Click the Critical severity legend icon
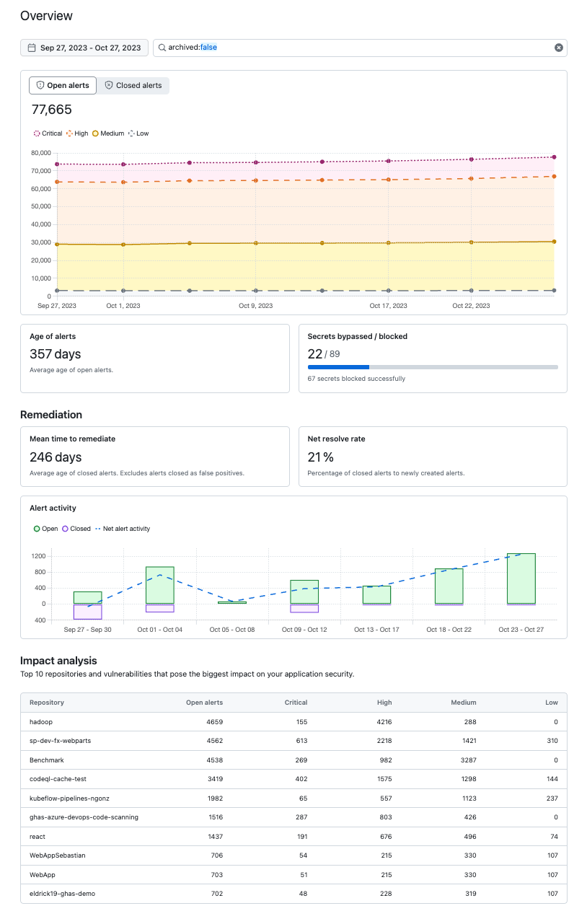The width and height of the screenshot is (587, 924). point(37,133)
